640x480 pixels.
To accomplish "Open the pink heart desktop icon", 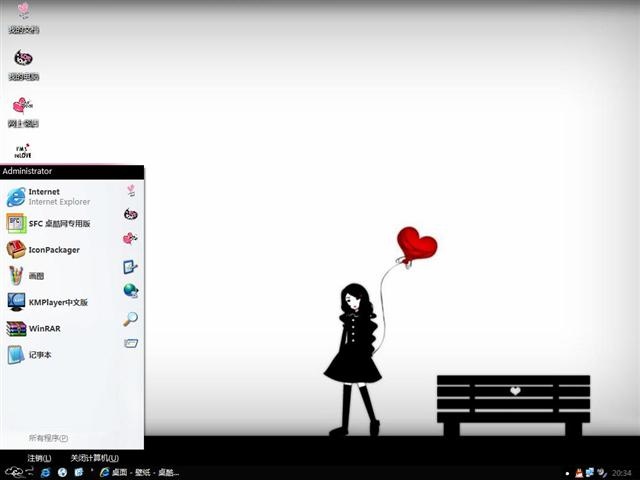I will tap(23, 112).
